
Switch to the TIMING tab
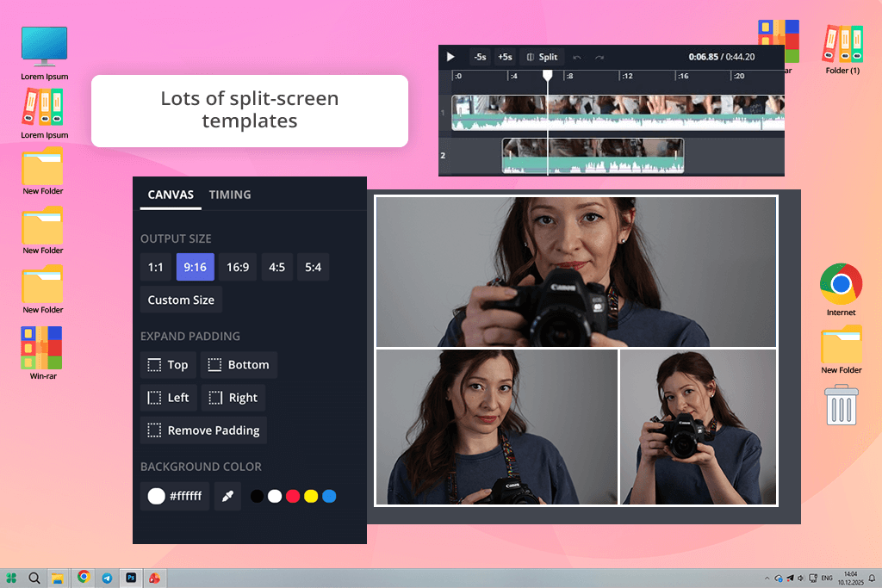click(x=230, y=195)
